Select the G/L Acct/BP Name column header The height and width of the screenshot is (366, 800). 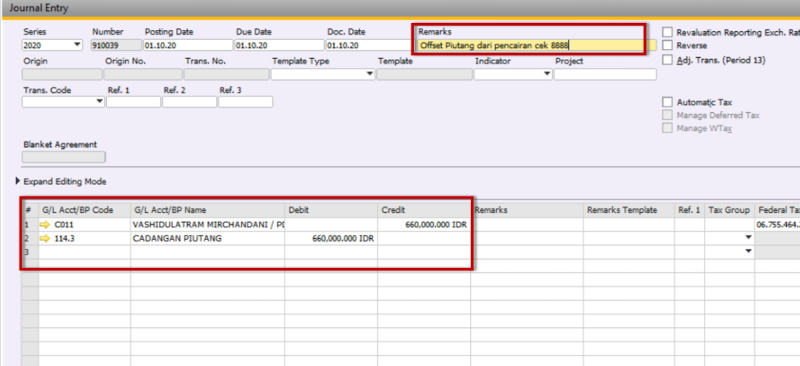point(208,210)
